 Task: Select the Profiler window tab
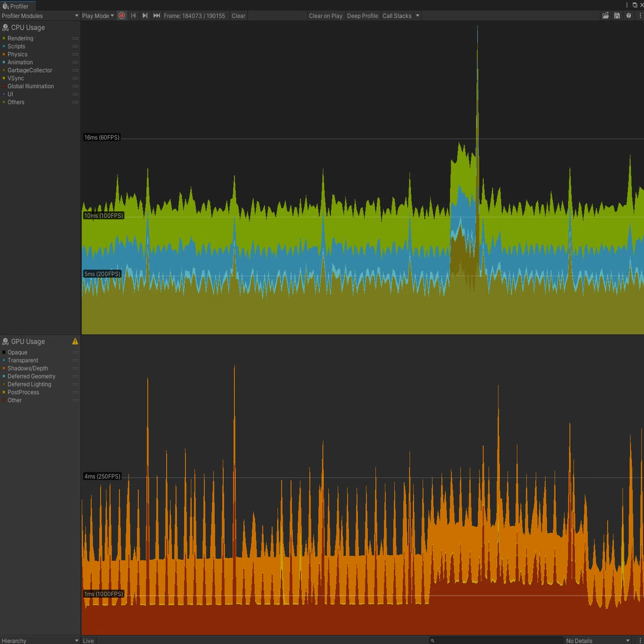click(16, 6)
